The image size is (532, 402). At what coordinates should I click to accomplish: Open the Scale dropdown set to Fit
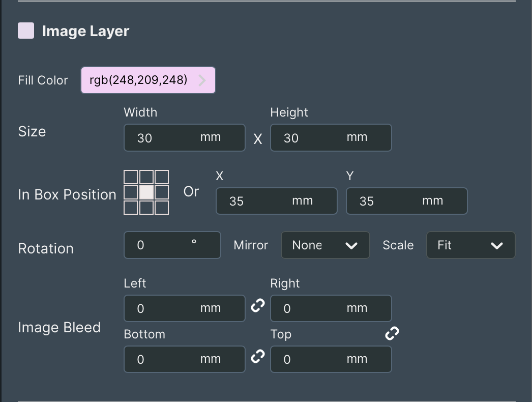[470, 245]
